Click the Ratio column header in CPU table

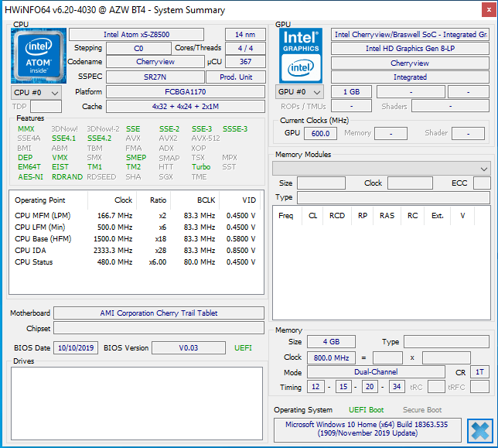coord(159,200)
